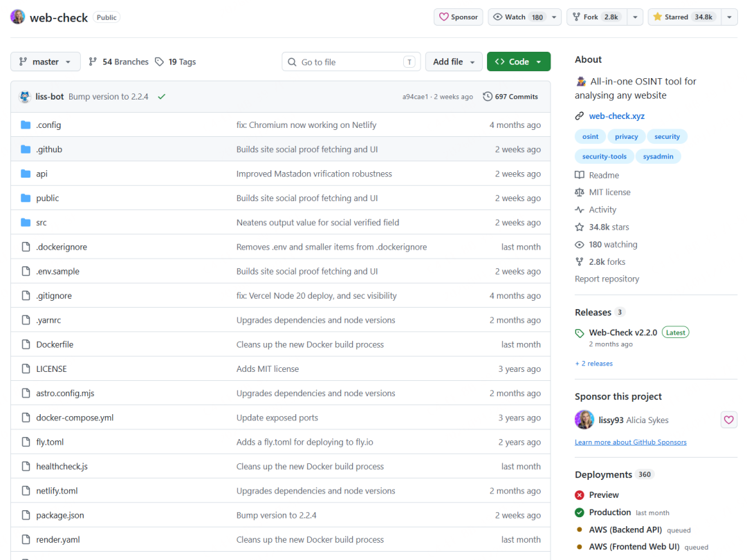Open the master branch selector
The height and width of the screenshot is (560, 747).
tap(45, 62)
